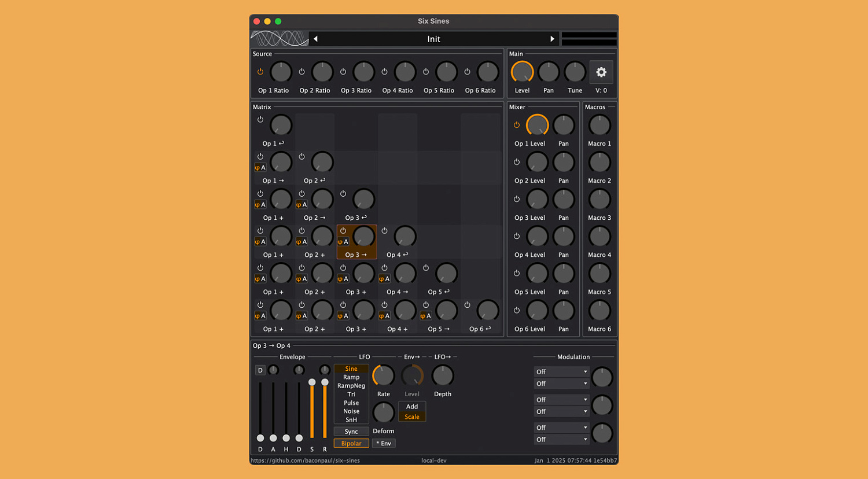868x479 pixels.
Task: Click the Macro 1 knob
Action: tap(599, 126)
